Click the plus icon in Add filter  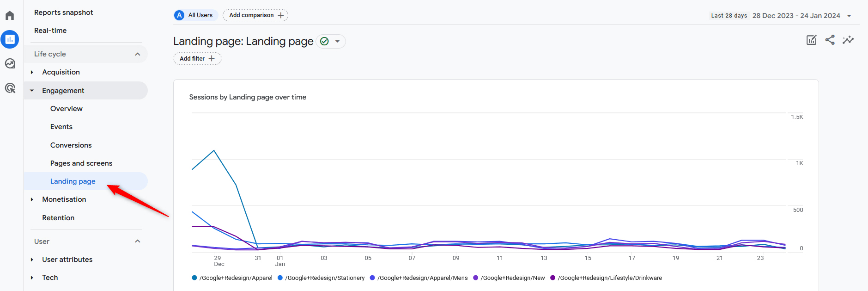coord(212,58)
